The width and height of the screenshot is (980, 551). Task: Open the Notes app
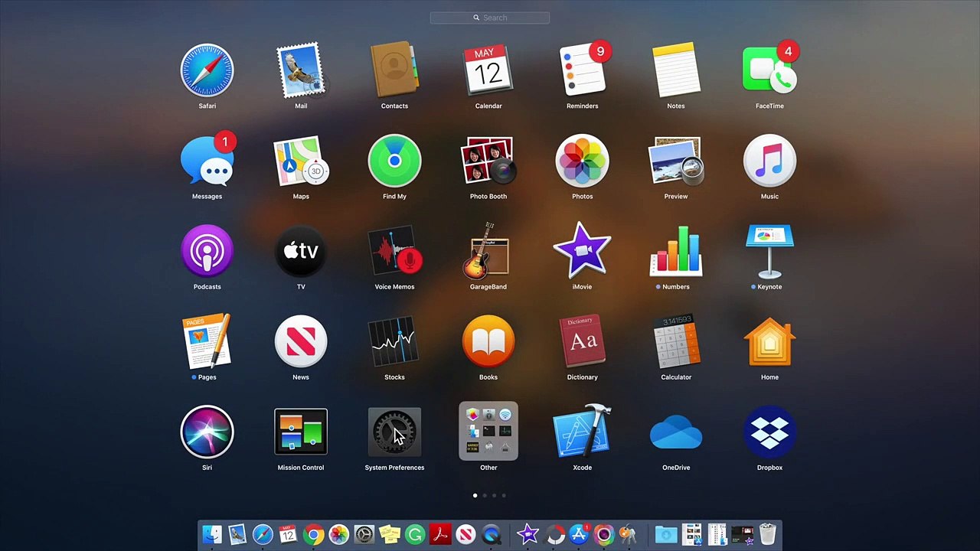click(x=676, y=70)
